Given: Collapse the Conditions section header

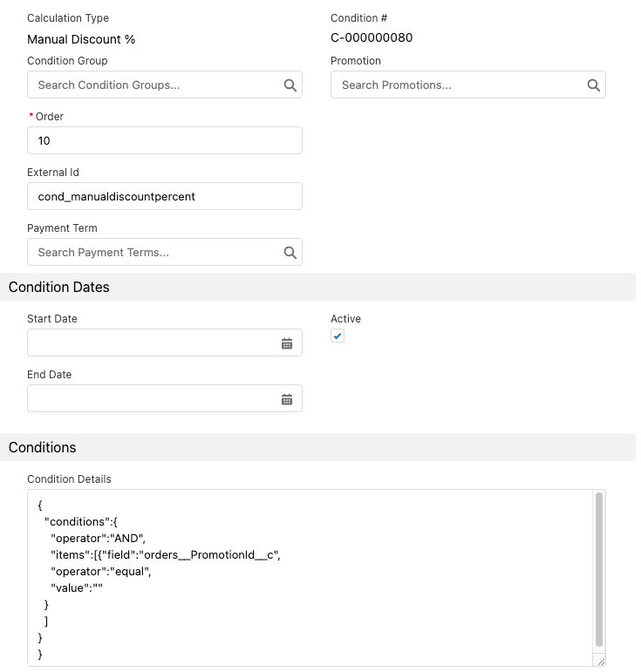Looking at the screenshot, I should click(43, 447).
